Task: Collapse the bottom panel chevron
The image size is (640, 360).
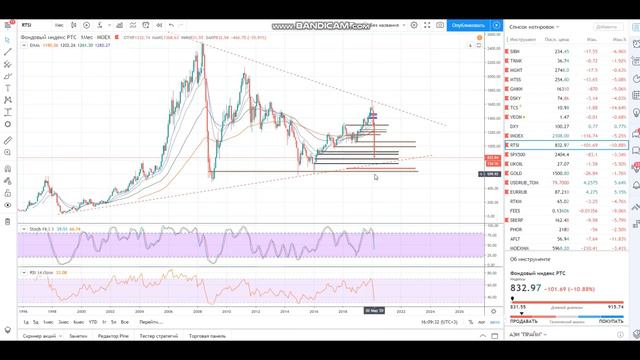Action: click(x=483, y=336)
